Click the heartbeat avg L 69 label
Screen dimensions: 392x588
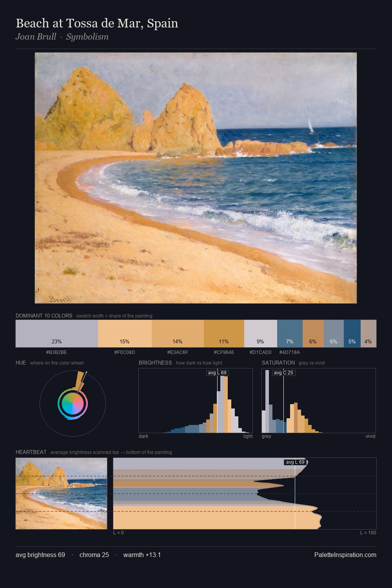[x=295, y=462]
